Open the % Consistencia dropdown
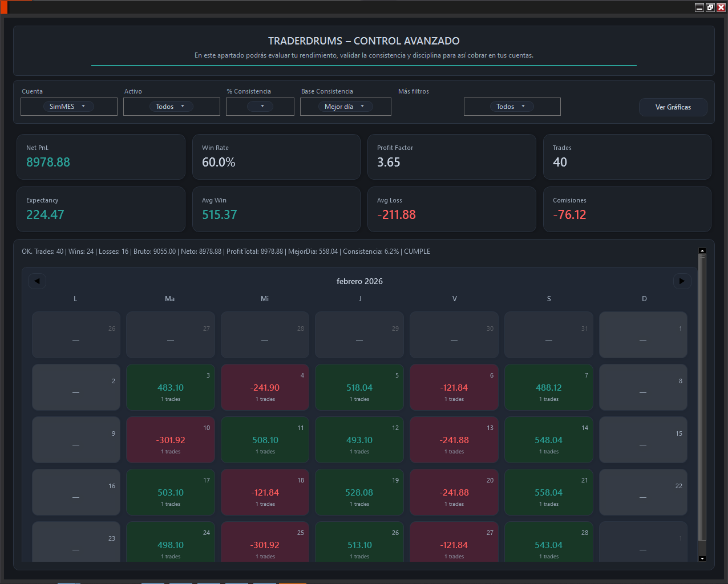Viewport: 728px width, 584px height. pyautogui.click(x=260, y=107)
